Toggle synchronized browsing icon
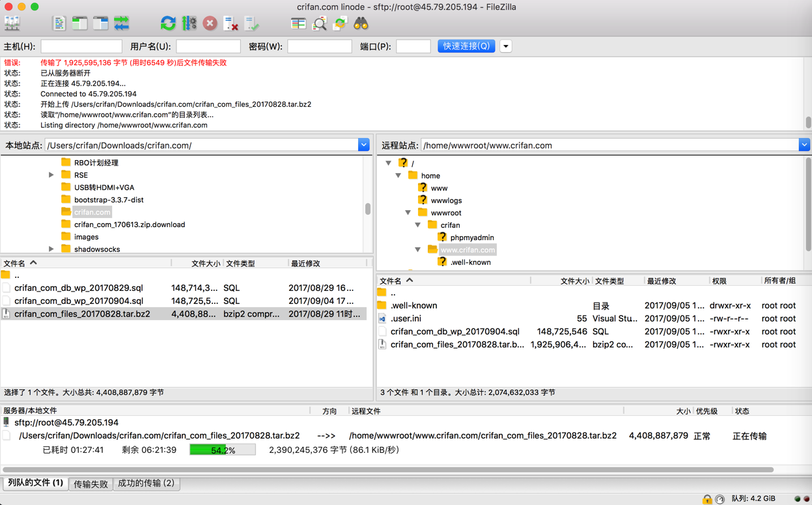 click(340, 23)
